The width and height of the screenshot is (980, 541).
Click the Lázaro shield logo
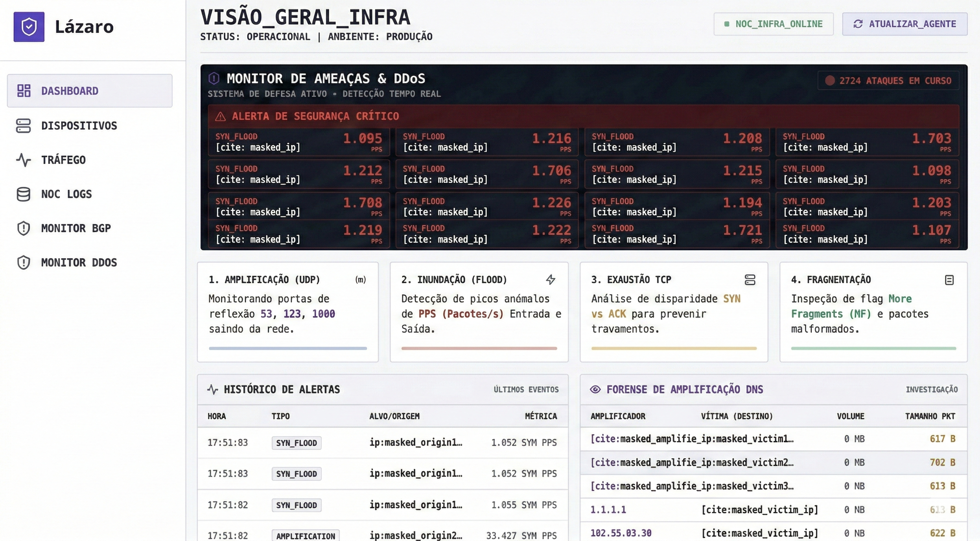[x=29, y=26]
